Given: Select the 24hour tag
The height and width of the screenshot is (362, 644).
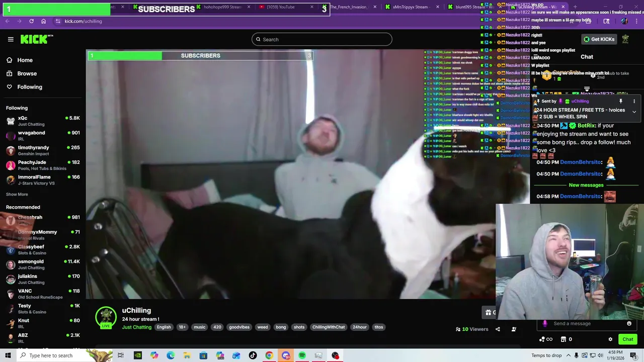Looking at the screenshot, I should [360, 327].
